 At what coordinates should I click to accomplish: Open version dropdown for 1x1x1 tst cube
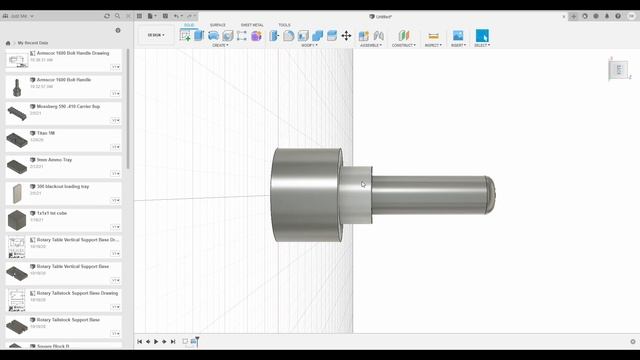tap(116, 227)
